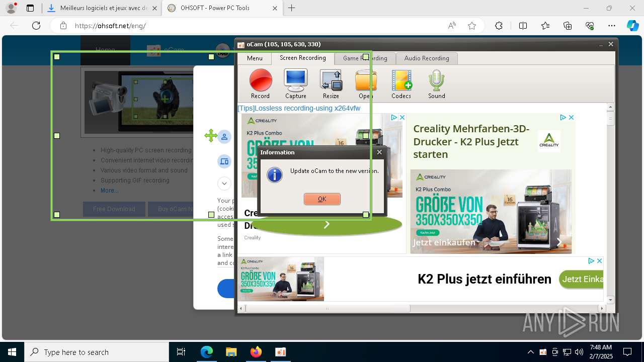Viewport: 644px width, 362px height.
Task: View site information lock icon
Action: 63,26
